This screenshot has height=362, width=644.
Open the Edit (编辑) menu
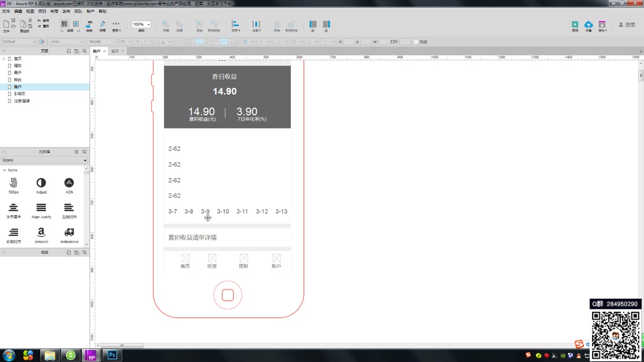[x=18, y=11]
